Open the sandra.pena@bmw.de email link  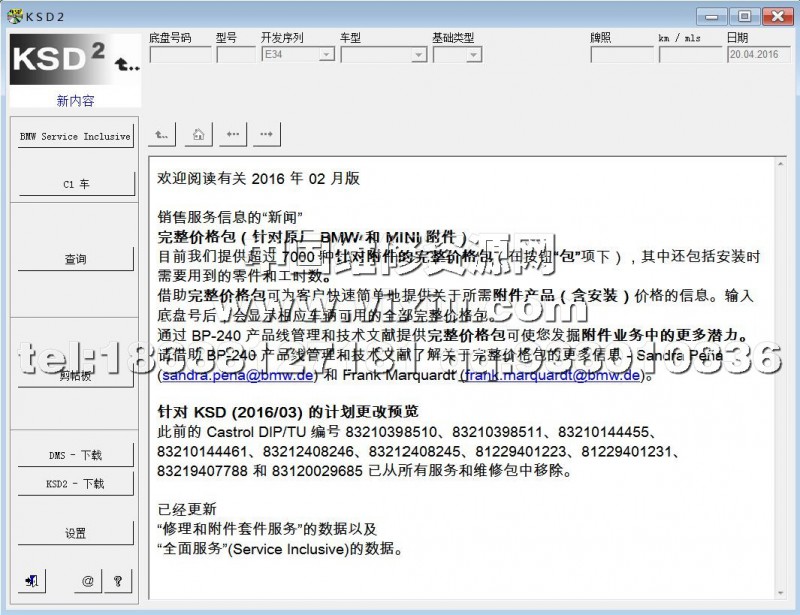click(238, 376)
